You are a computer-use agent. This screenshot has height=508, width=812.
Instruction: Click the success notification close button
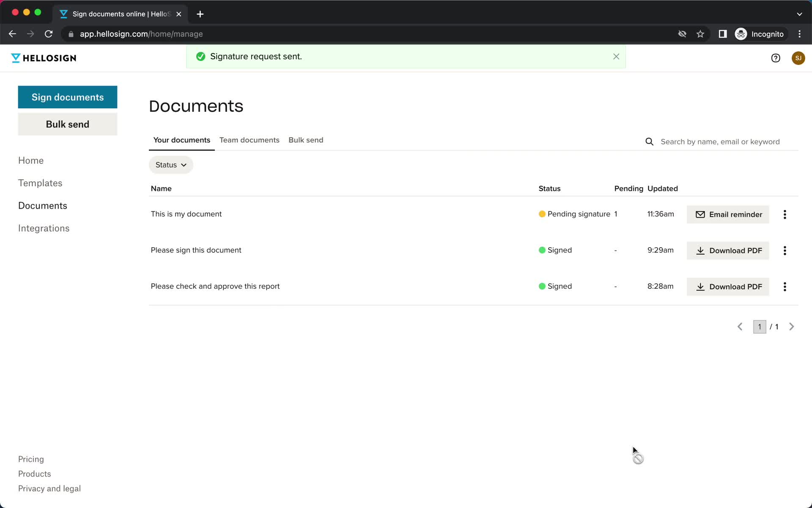(616, 56)
